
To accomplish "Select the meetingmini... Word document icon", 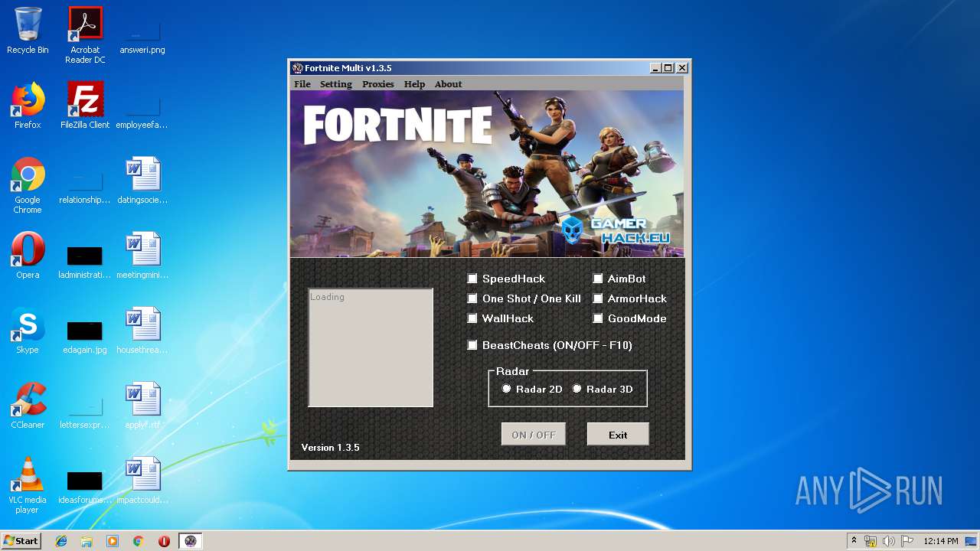I will [142, 256].
